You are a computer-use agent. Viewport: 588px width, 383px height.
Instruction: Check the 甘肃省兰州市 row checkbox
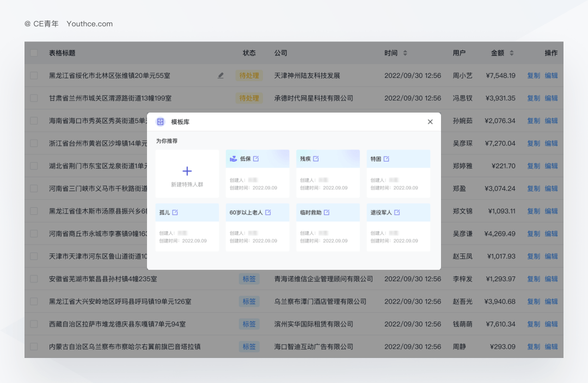[x=33, y=98]
